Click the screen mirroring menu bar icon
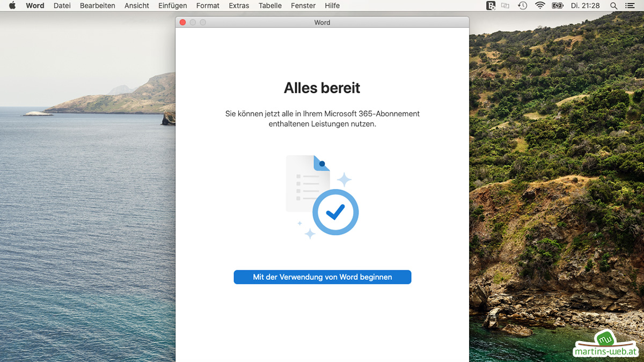Viewport: 644px width, 362px height. 506,5
